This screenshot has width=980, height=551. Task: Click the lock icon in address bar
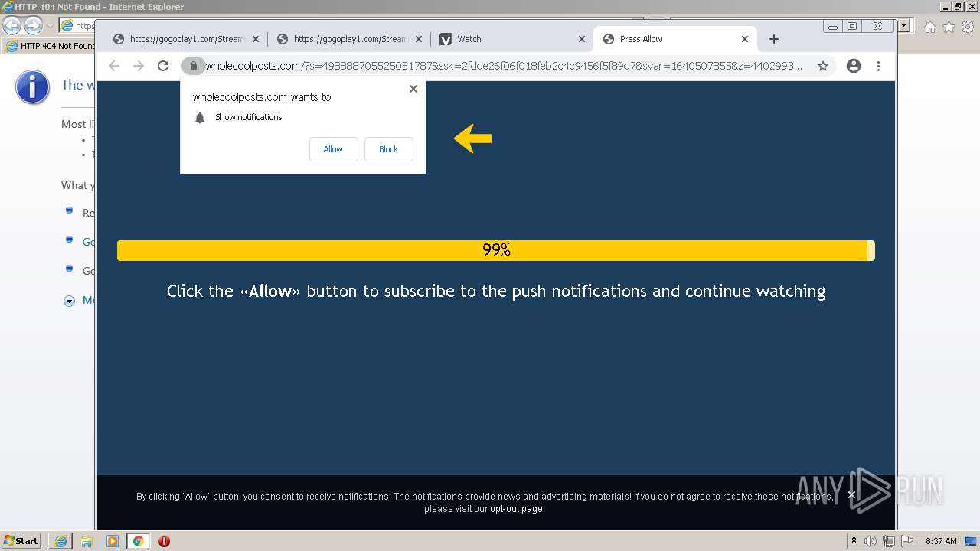coord(194,66)
